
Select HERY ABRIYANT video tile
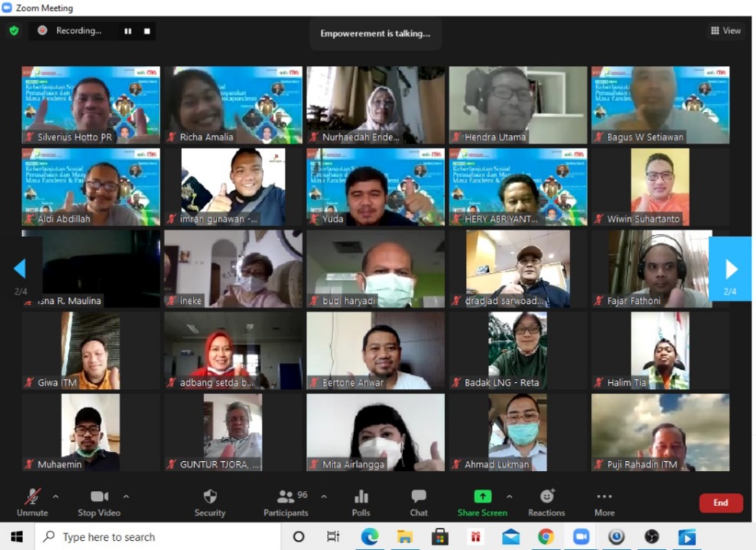[518, 187]
